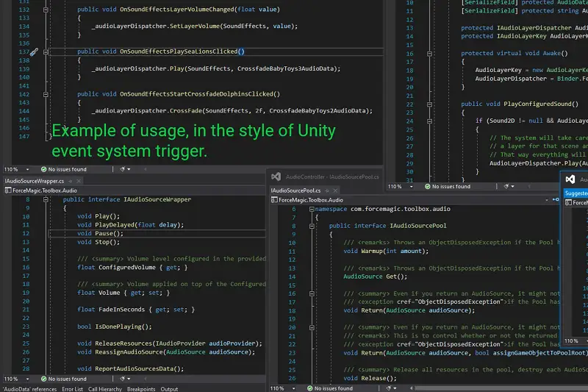Open the Breakpoints tab

click(x=141, y=389)
